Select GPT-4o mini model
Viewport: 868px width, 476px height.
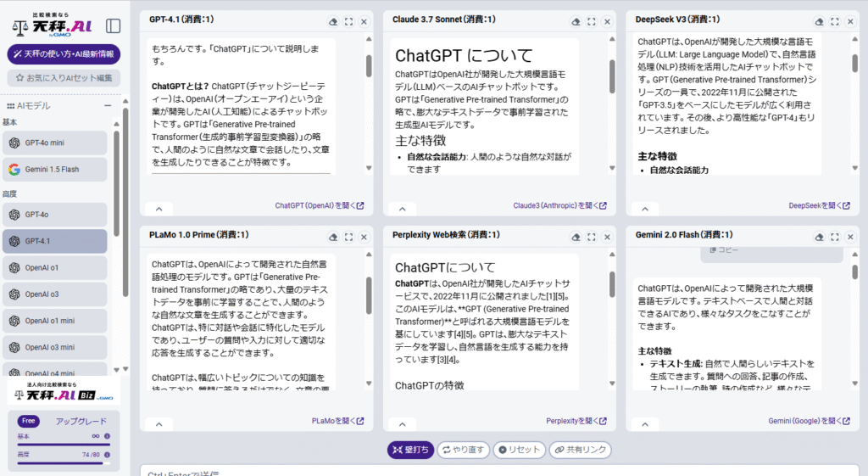point(55,143)
